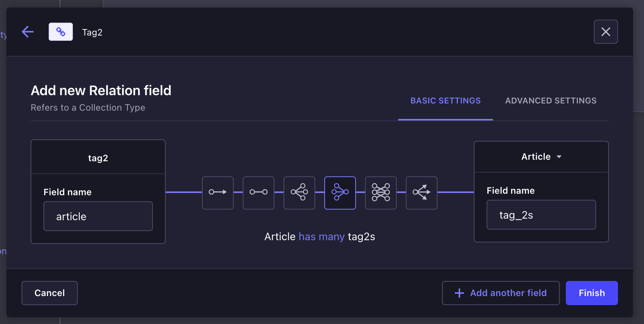Switch to the Basic Settings tab
This screenshot has height=324, width=644.
pyautogui.click(x=445, y=101)
